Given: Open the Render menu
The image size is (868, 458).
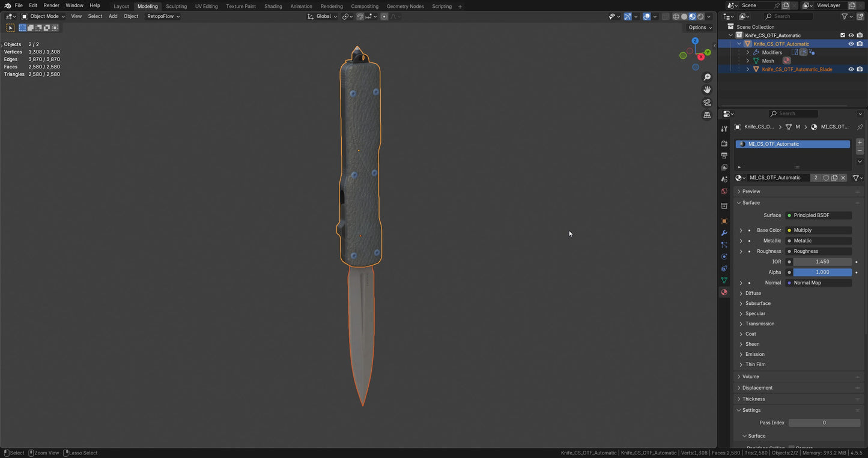Looking at the screenshot, I should tap(51, 5).
